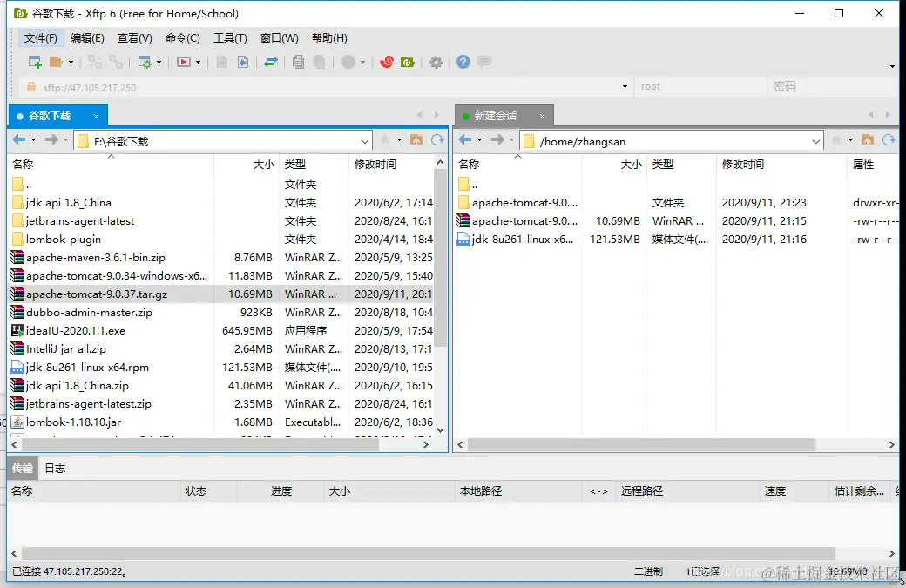Image resolution: width=906 pixels, height=588 pixels.
Task: Refresh the local file list
Action: click(x=437, y=139)
